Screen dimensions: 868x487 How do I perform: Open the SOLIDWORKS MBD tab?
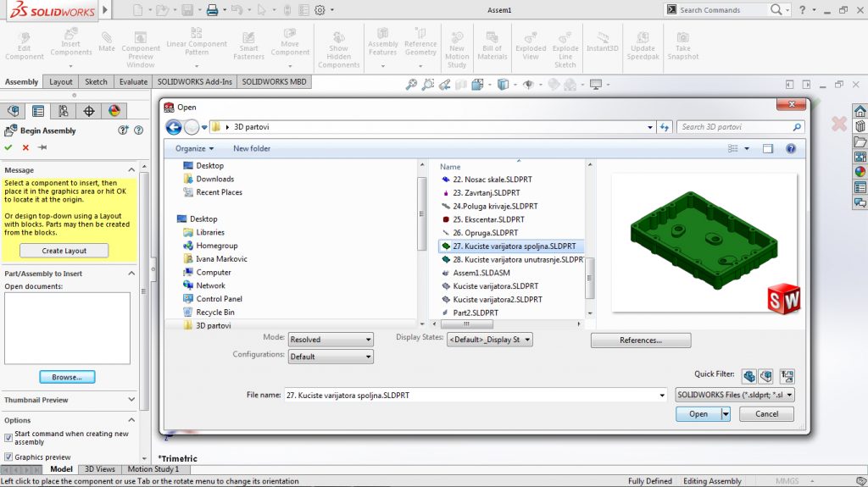coord(274,82)
